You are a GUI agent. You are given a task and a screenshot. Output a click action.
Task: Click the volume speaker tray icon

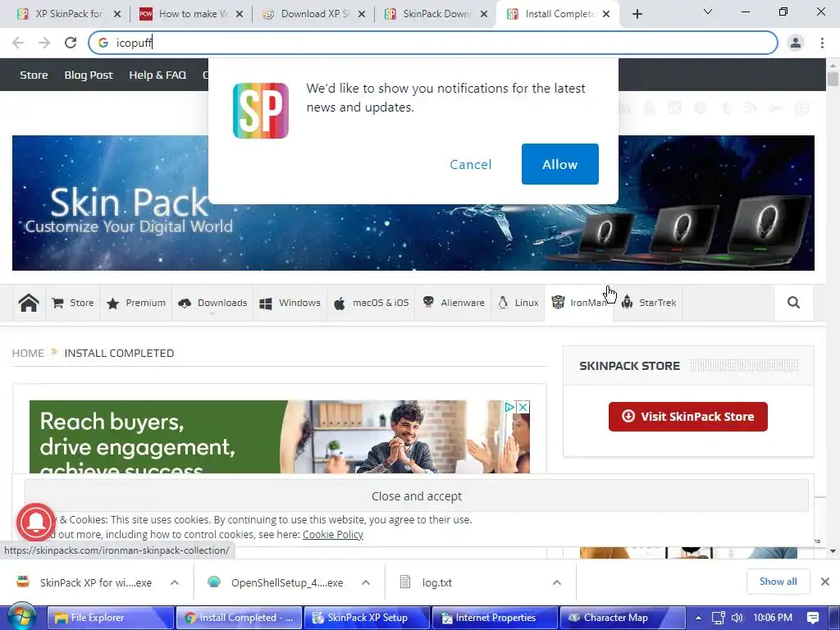(x=737, y=618)
